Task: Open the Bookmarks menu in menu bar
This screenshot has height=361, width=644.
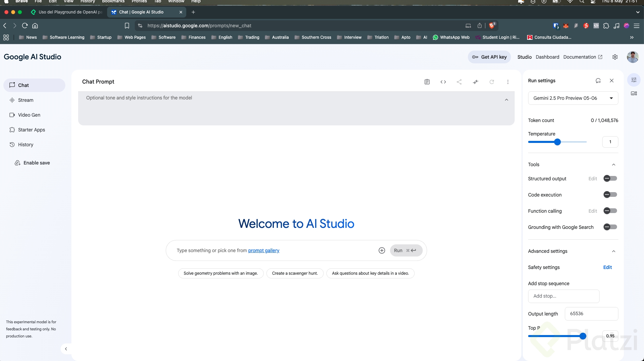Action: 113,2
